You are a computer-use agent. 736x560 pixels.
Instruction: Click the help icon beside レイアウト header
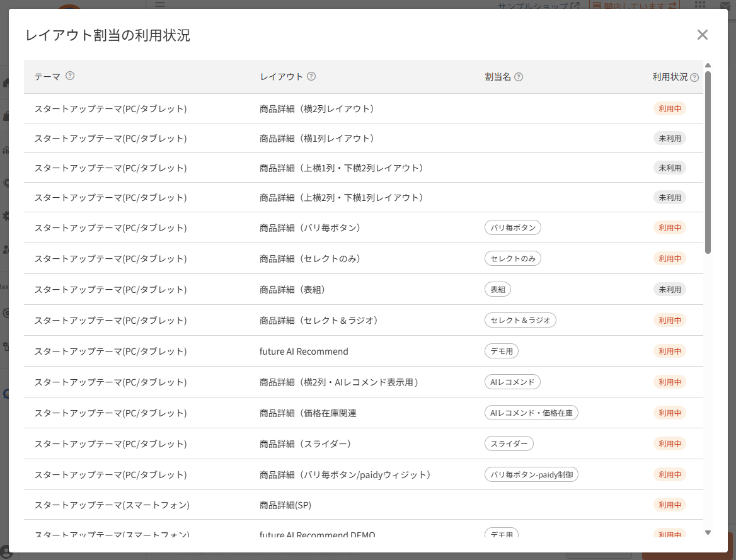311,76
